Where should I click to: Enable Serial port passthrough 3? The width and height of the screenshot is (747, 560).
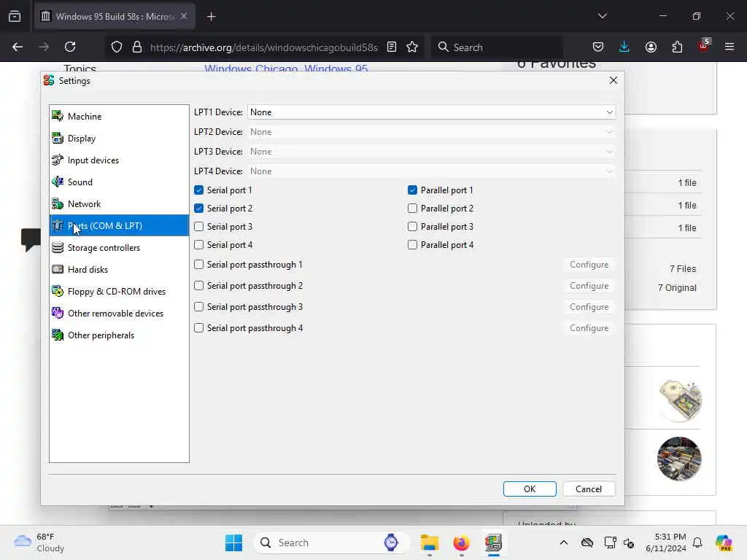[199, 307]
